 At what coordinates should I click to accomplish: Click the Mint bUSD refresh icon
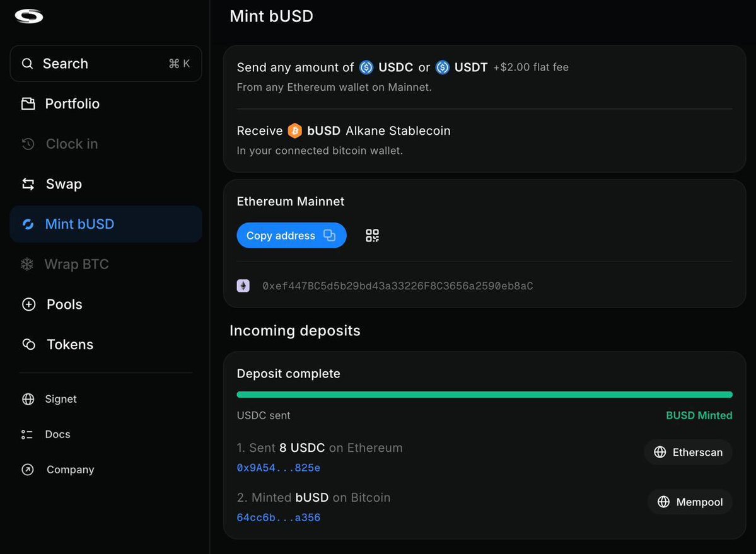click(28, 224)
